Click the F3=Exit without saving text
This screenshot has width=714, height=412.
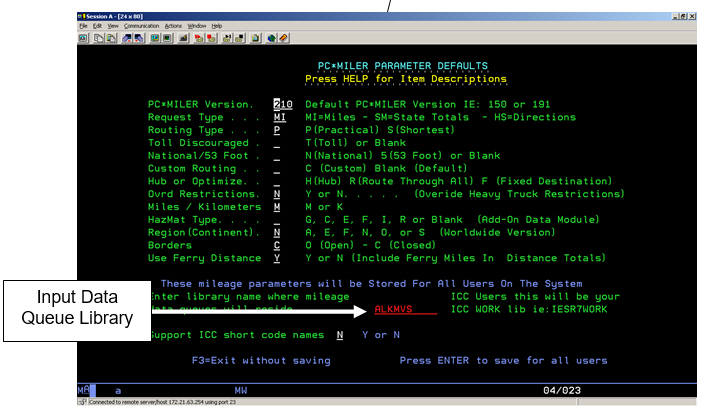pyautogui.click(x=261, y=361)
